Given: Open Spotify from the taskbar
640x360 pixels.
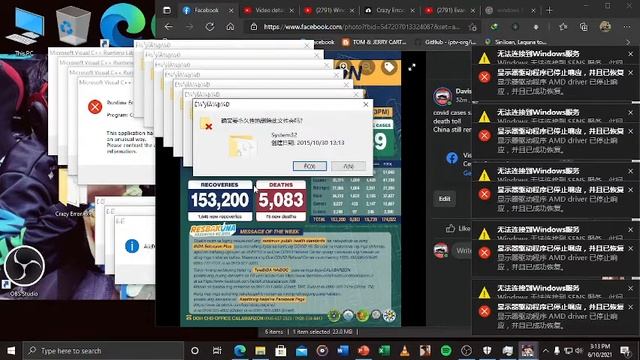Looking at the screenshot, I should click(x=446, y=351).
